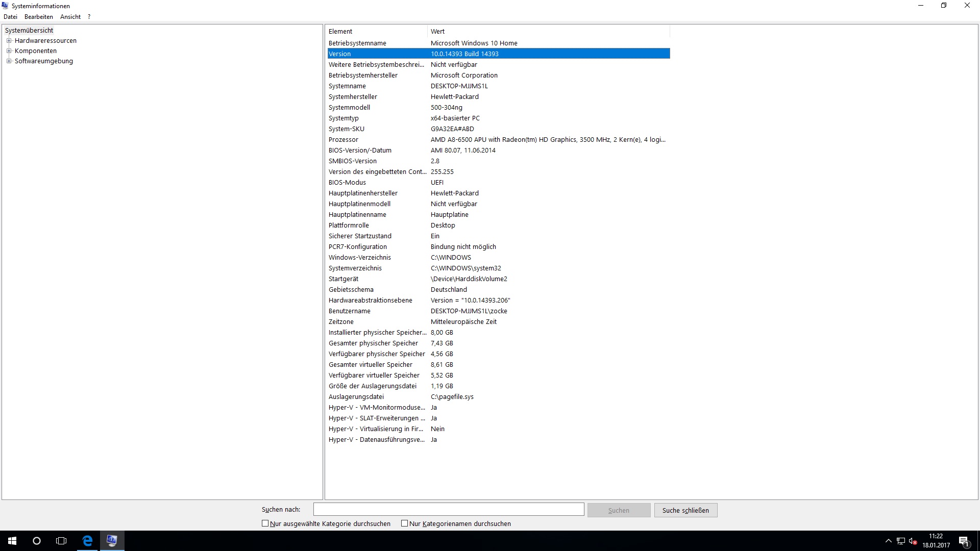Select the Systemhersteller row
The height and width of the screenshot is (551, 980).
[499, 97]
